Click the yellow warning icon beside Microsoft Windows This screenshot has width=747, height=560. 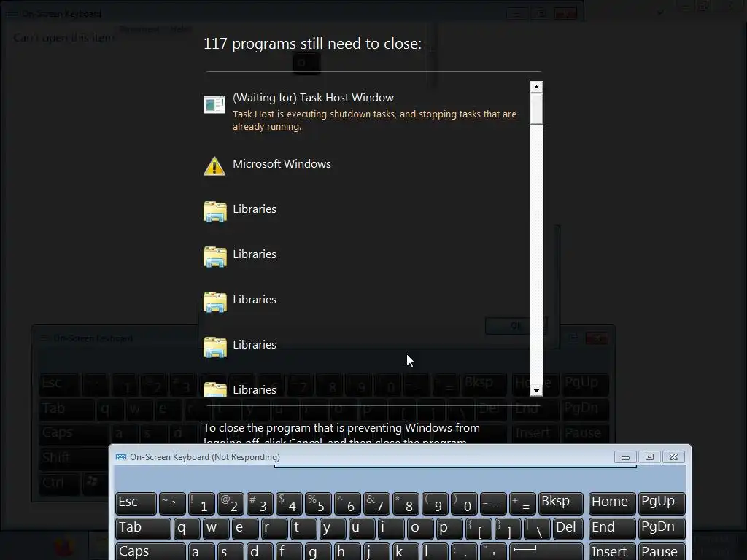tap(214, 166)
